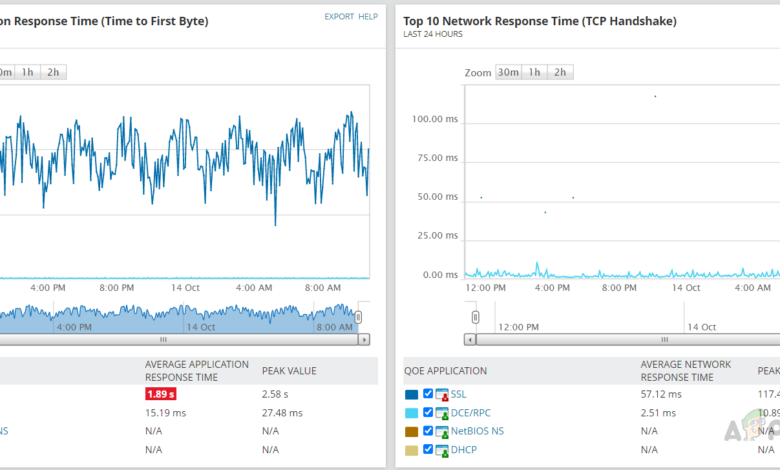Click the DCE/RPC application status icon

click(442, 413)
